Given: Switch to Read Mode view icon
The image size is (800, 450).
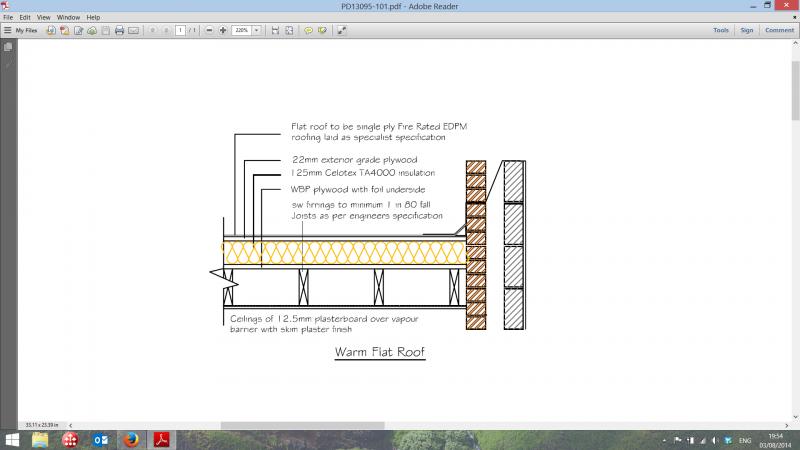Looking at the screenshot, I should 341,31.
